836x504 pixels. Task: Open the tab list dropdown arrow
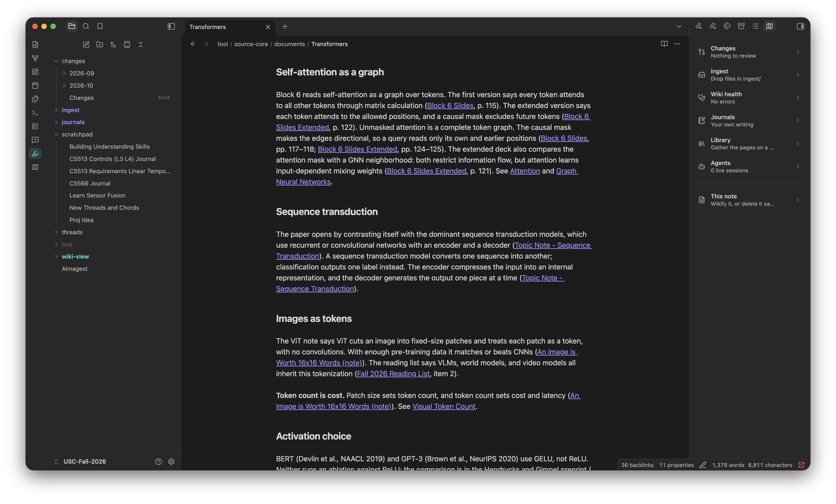point(679,27)
